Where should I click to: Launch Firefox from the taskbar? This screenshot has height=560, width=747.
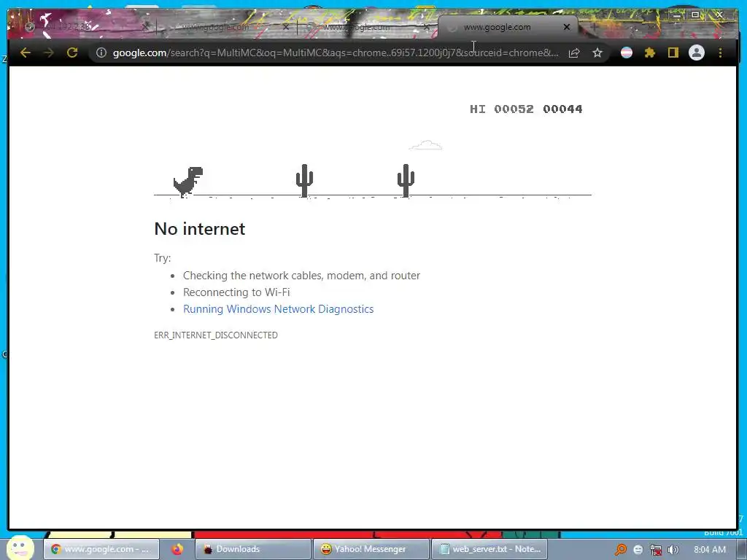coord(177,549)
